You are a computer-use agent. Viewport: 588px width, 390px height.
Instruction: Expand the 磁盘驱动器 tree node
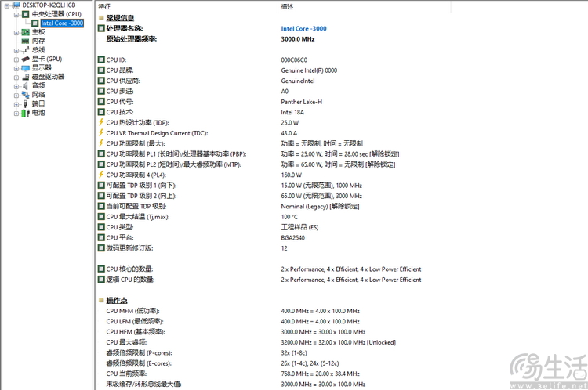click(16, 78)
